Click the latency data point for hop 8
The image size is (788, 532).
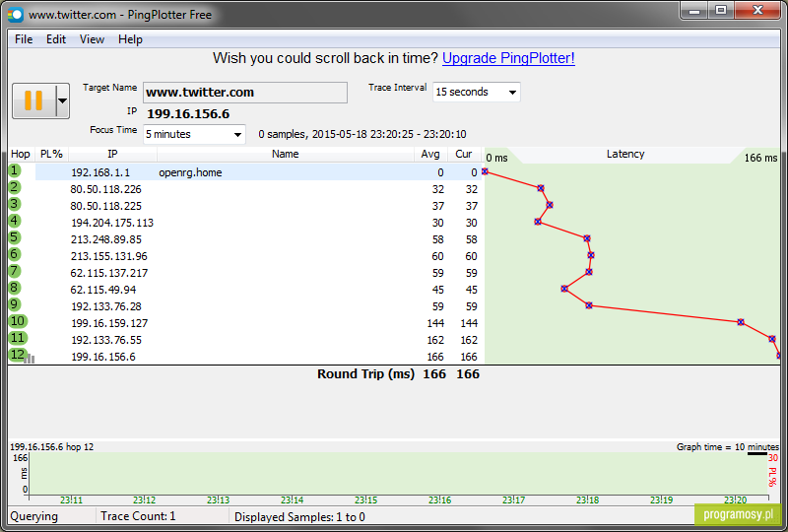564,289
